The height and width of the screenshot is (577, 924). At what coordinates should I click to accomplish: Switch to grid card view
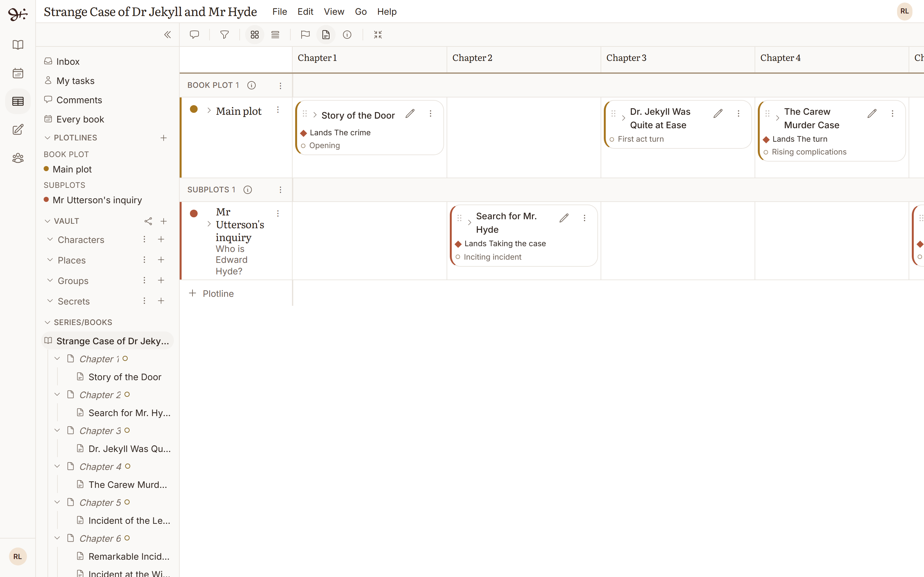[x=255, y=35]
